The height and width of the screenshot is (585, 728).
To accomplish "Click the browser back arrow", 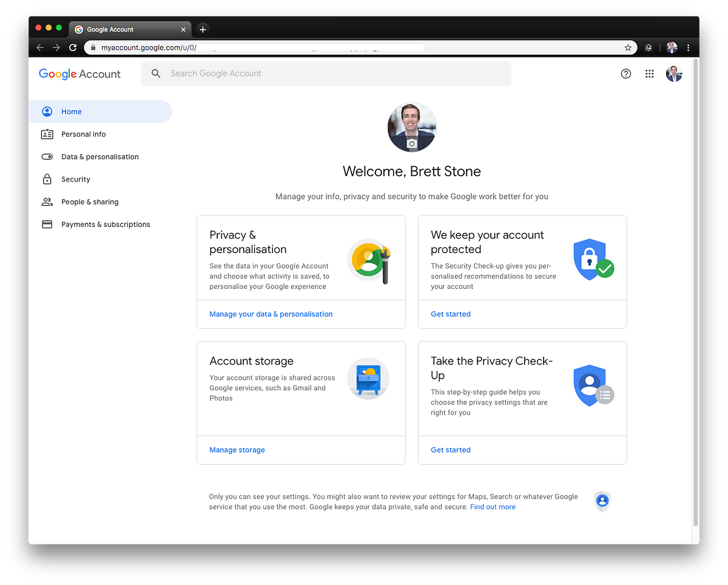I will coord(40,47).
